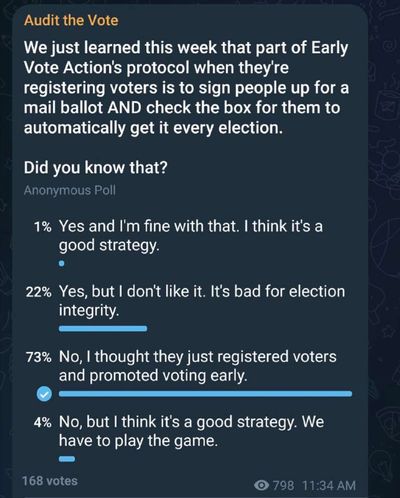
Task: Select 'No, I thought they just registered' option
Action: point(198,366)
